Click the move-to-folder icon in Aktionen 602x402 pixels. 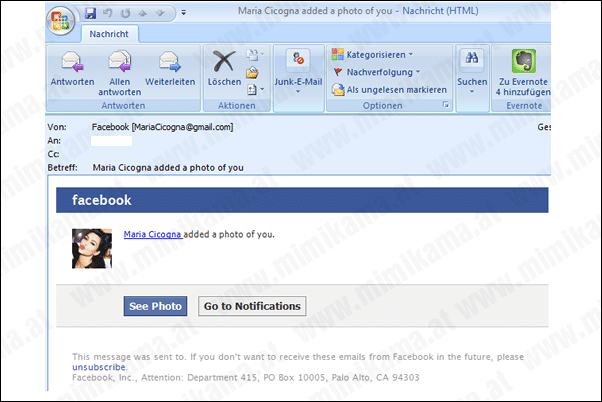pos(252,72)
